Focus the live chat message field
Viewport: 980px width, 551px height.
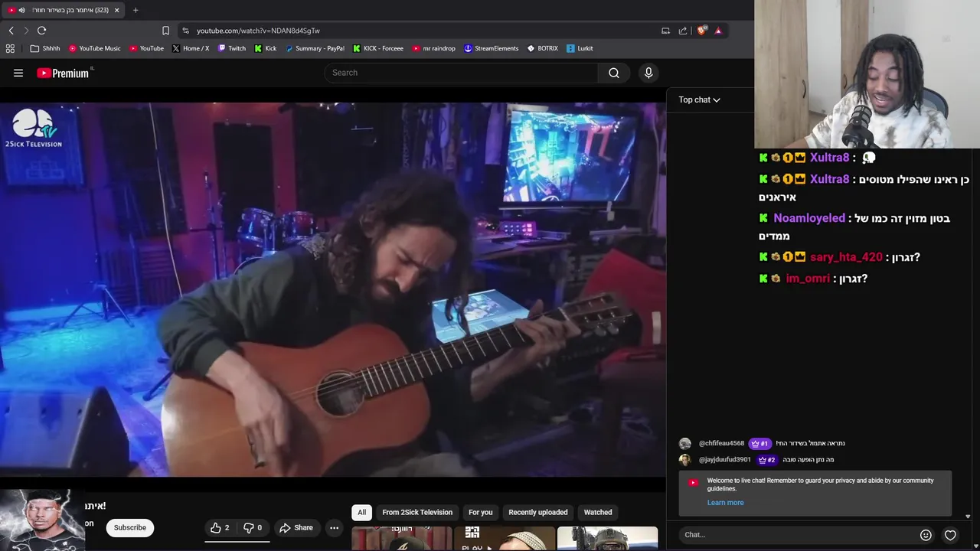(x=796, y=535)
